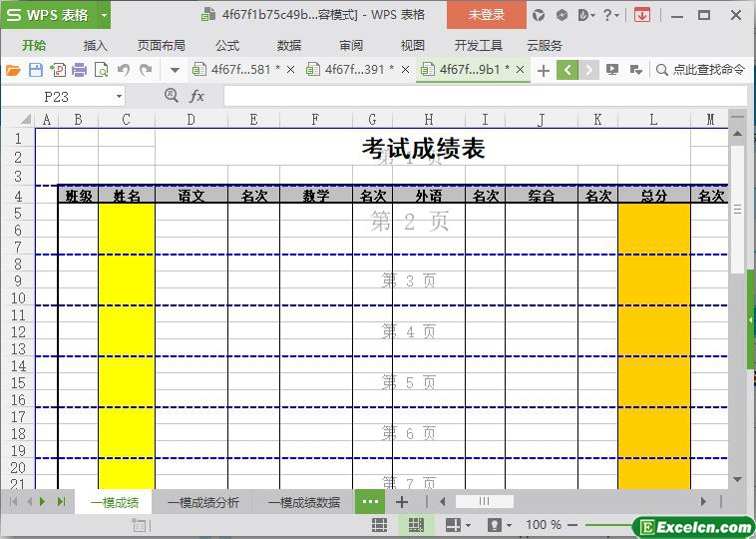756x539 pixels.
Task: Click inside the formula bar input field
Action: [x=479, y=96]
